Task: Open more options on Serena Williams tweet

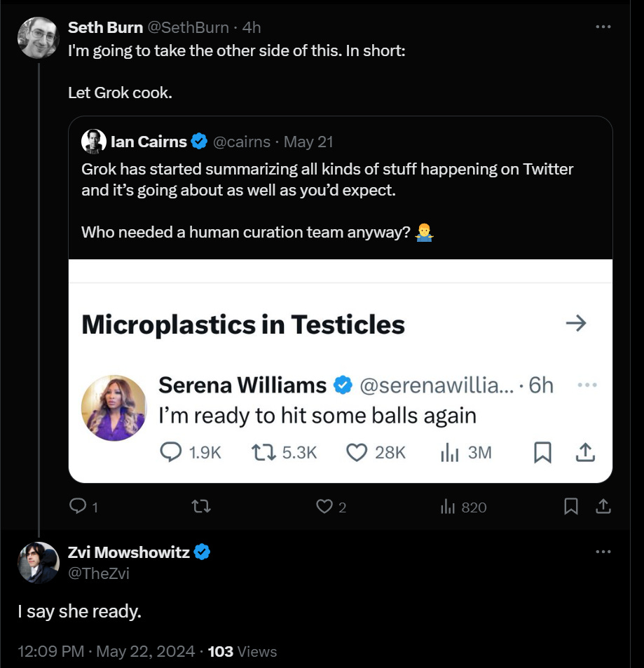Action: [587, 385]
